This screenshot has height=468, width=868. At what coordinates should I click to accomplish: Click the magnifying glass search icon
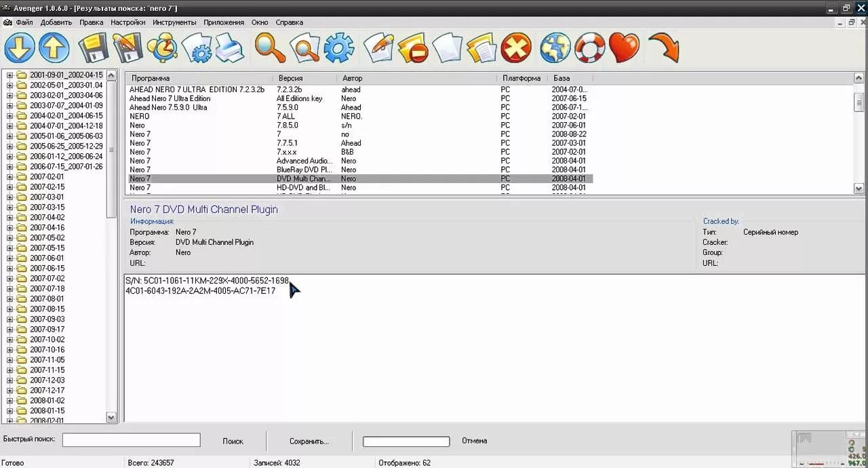tap(270, 48)
